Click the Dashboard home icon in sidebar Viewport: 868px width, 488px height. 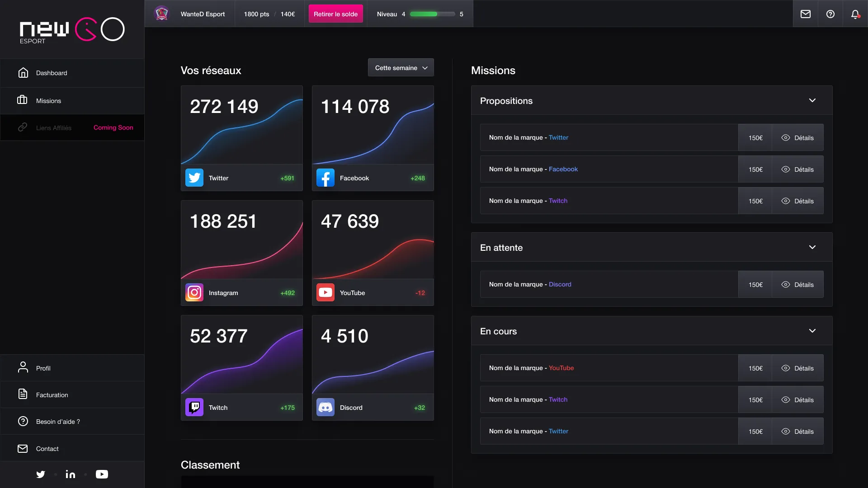23,73
